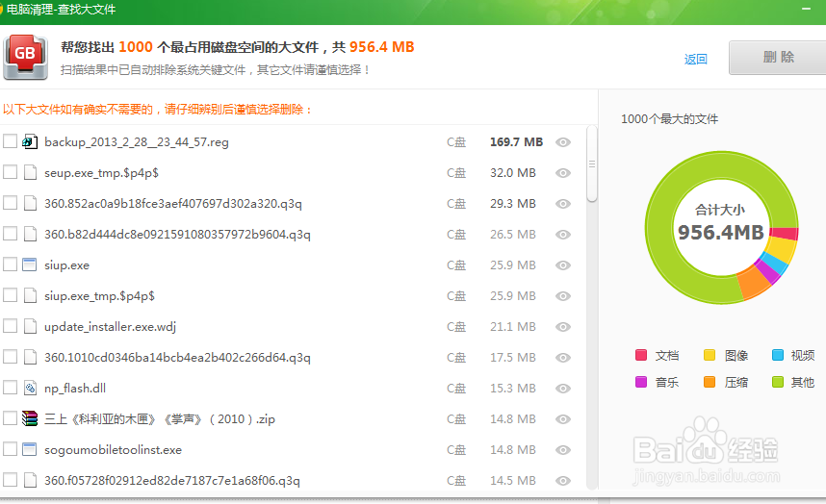Image resolution: width=826 pixels, height=504 pixels.
Task: Click the application icon of siup.exe
Action: pyautogui.click(x=30, y=265)
